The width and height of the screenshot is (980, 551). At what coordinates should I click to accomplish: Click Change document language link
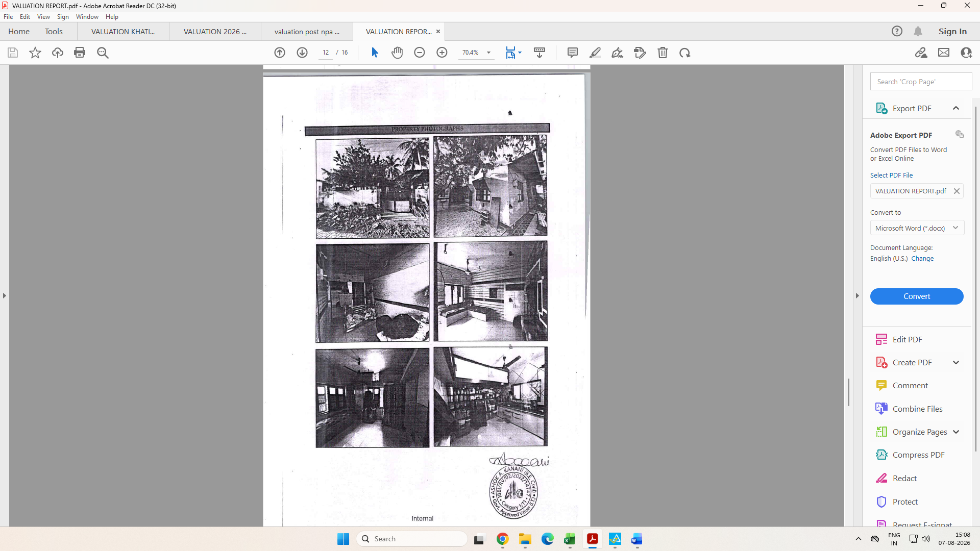click(x=922, y=259)
